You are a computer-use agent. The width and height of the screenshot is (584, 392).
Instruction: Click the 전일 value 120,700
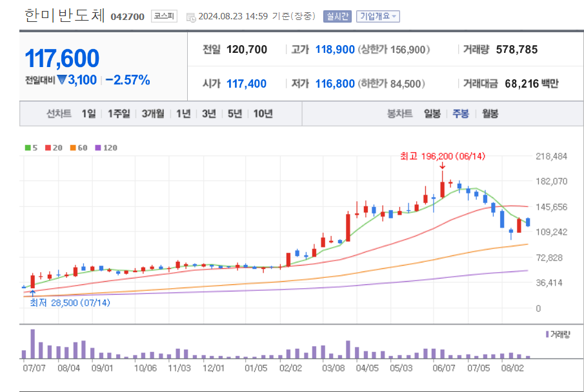(x=247, y=50)
